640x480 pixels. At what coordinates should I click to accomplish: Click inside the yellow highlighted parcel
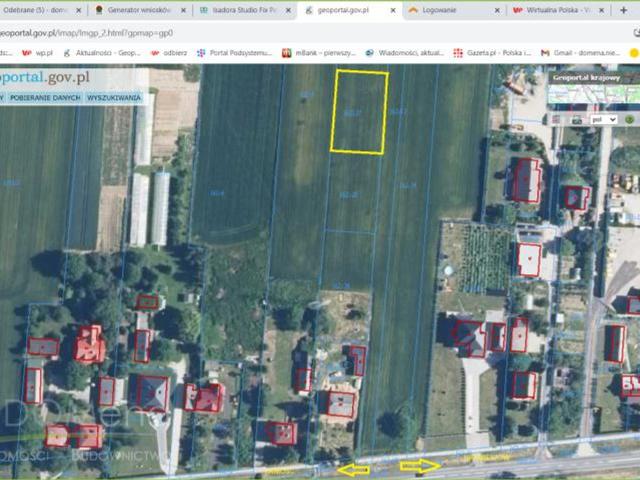tap(359, 112)
